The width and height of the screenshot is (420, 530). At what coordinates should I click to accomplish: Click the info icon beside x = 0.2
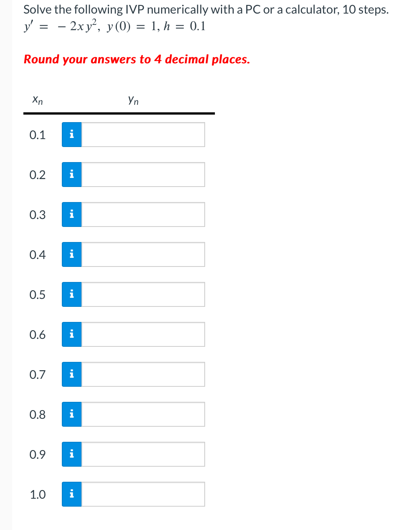tap(72, 175)
